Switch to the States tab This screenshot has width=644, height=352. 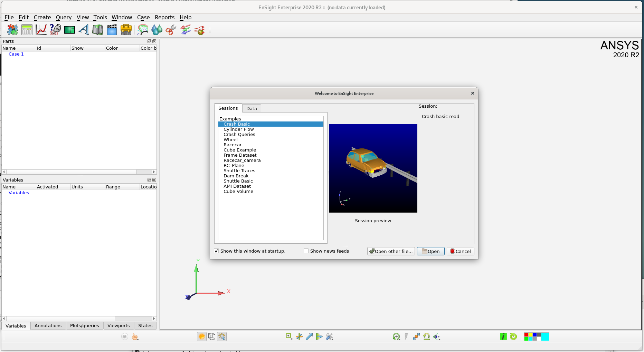click(x=145, y=325)
